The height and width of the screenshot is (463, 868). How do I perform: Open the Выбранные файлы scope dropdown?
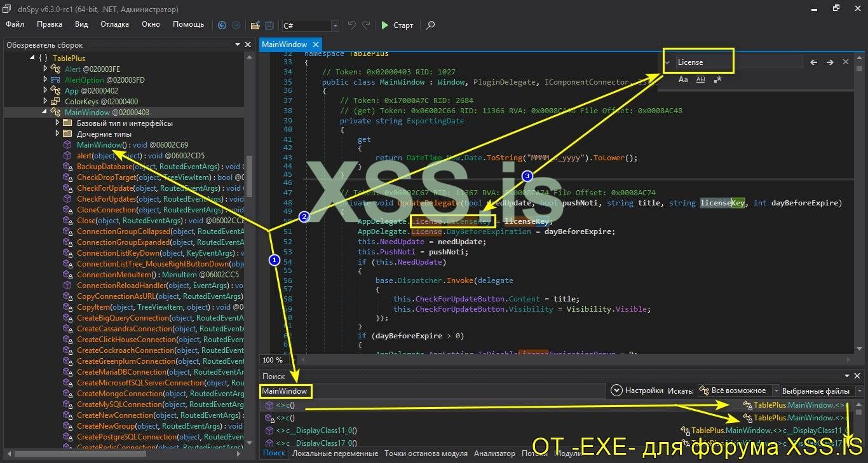tap(822, 390)
